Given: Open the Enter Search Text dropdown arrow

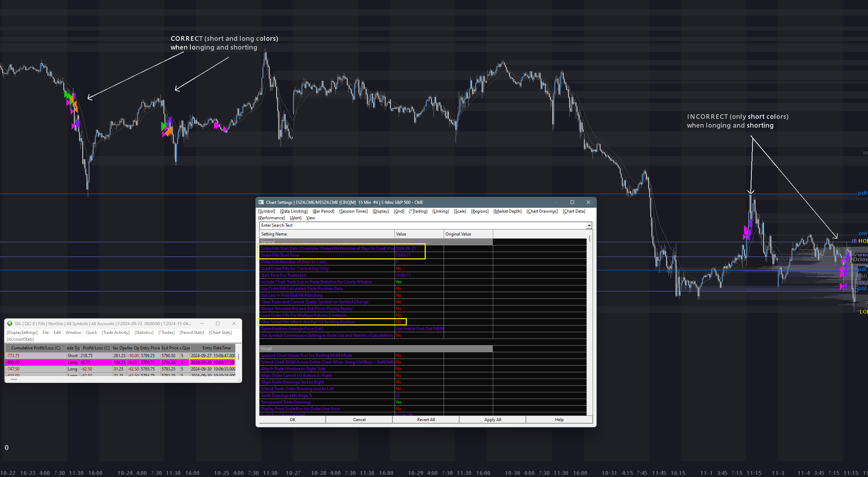Looking at the screenshot, I should point(589,225).
